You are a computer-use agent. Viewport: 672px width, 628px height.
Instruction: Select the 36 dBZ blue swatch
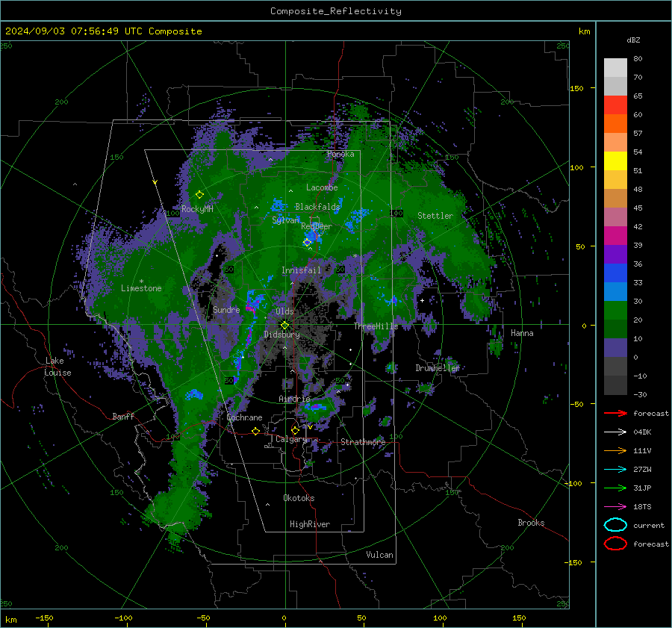(x=615, y=273)
